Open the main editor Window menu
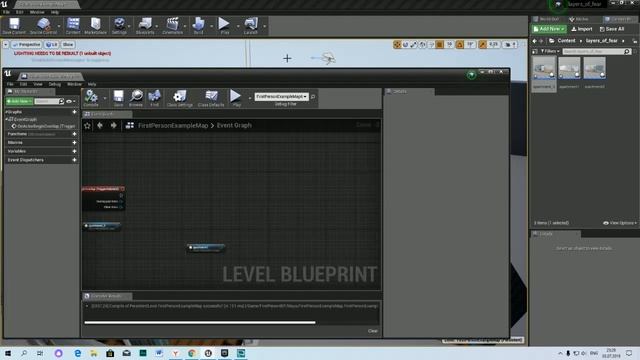640x360 pixels. click(37, 12)
